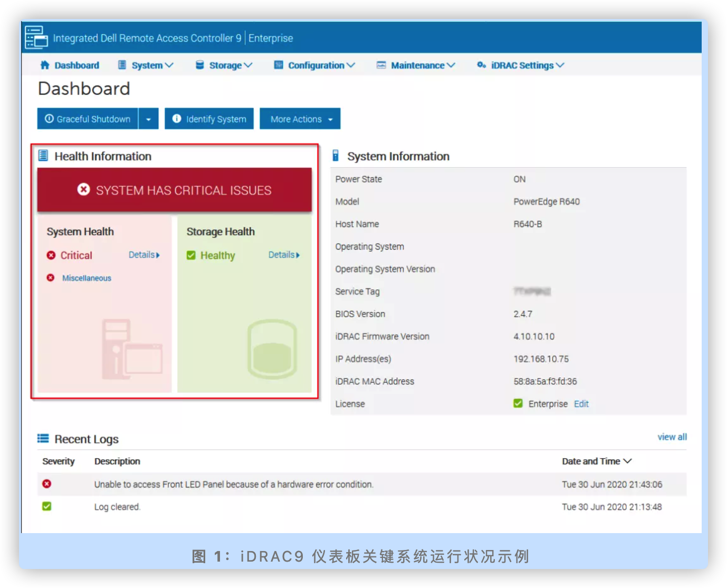Expand the Configuration menu chevron
This screenshot has width=727, height=588.
(351, 65)
